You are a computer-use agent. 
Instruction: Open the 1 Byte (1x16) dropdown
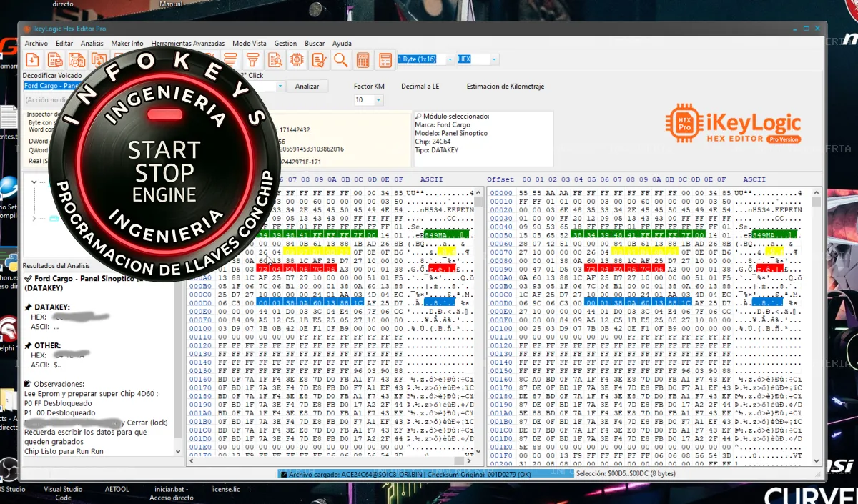450,59
